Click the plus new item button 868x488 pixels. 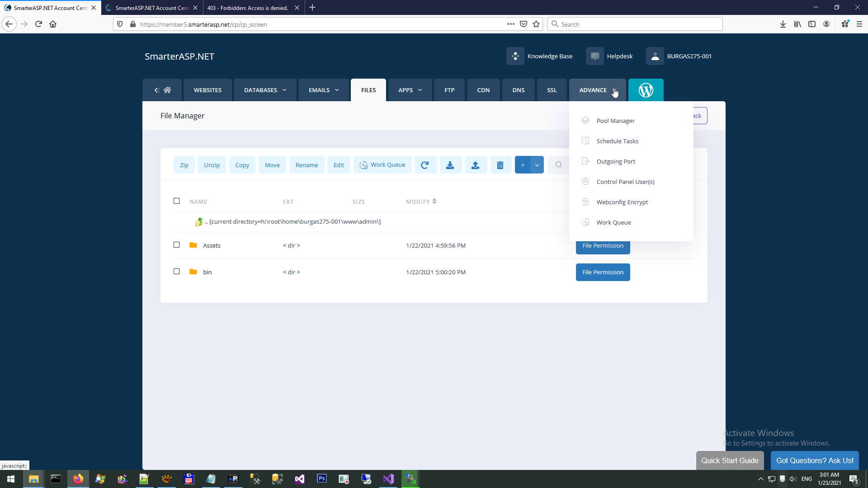(x=523, y=165)
